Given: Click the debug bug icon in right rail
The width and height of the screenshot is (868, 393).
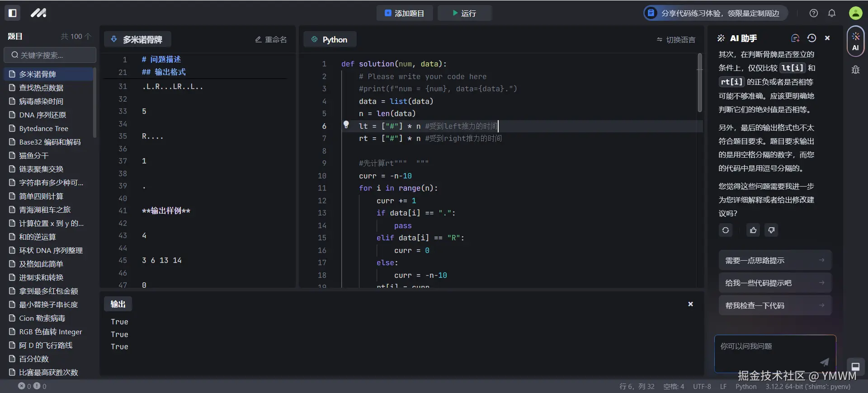Looking at the screenshot, I should (855, 70).
